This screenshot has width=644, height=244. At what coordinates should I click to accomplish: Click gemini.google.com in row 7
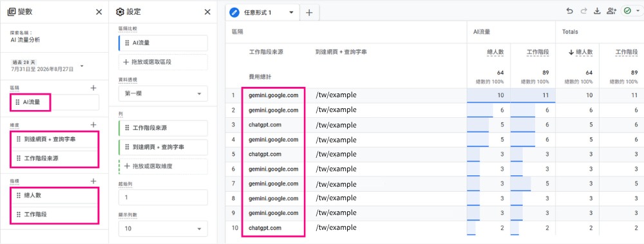tap(273, 183)
